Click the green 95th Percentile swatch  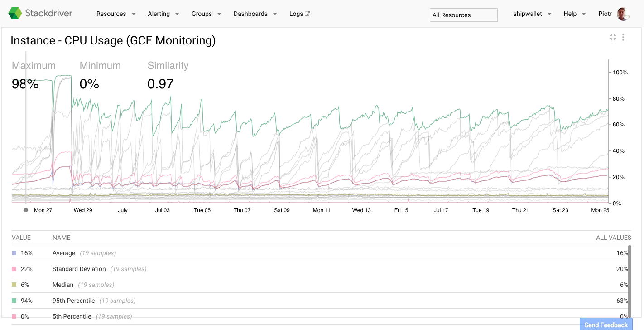point(14,301)
